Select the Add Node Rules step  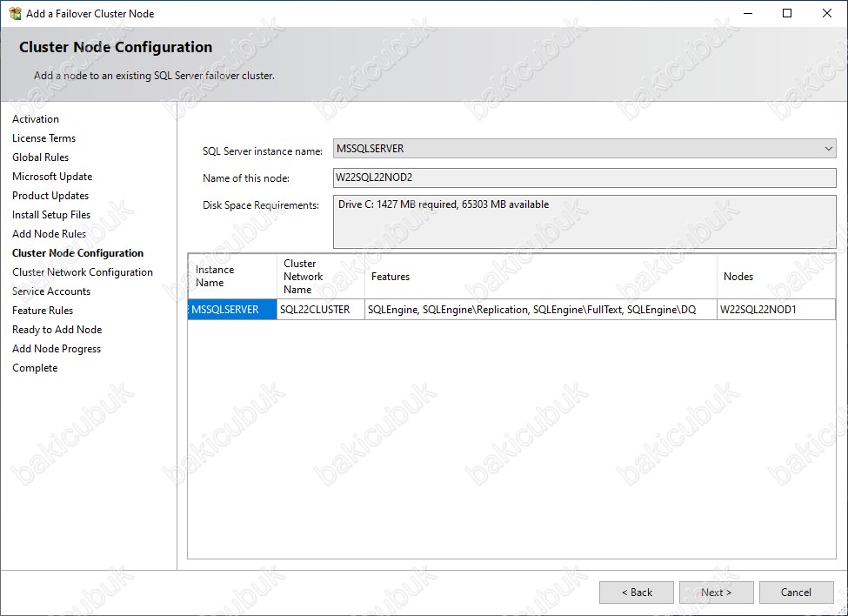[x=50, y=234]
